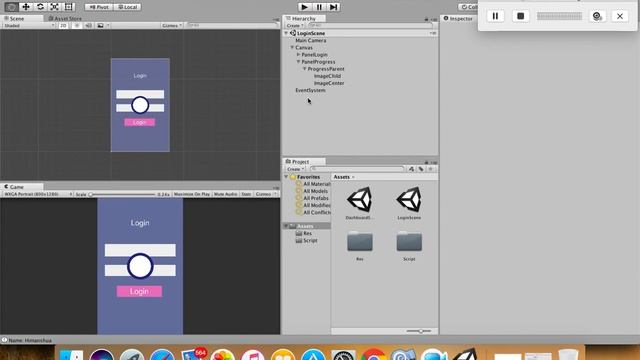Open the Hierarchy Create dropdown
Image resolution: width=640 pixels, height=360 pixels.
tap(295, 25)
